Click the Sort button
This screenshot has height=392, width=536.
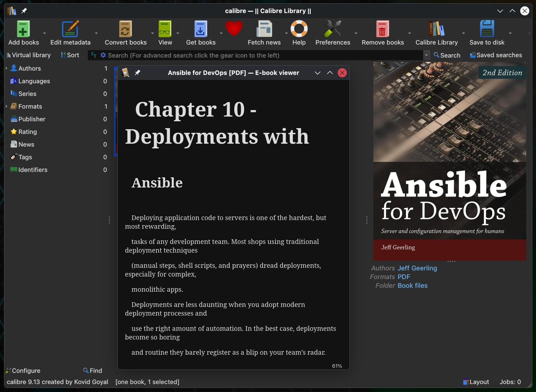coord(70,55)
